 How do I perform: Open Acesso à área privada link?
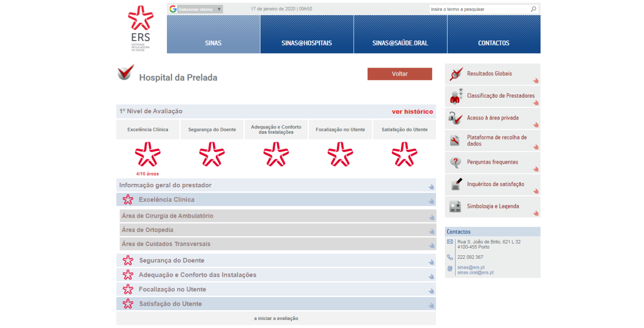[493, 118]
